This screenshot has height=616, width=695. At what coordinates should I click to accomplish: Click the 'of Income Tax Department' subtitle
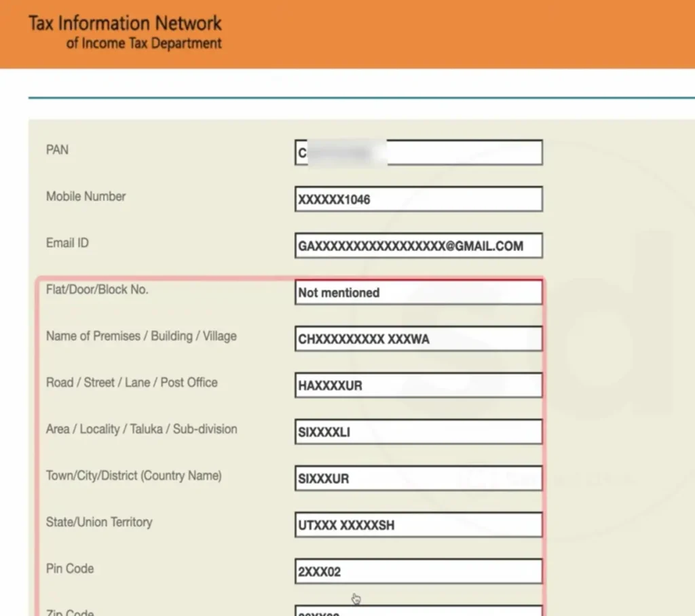144,43
